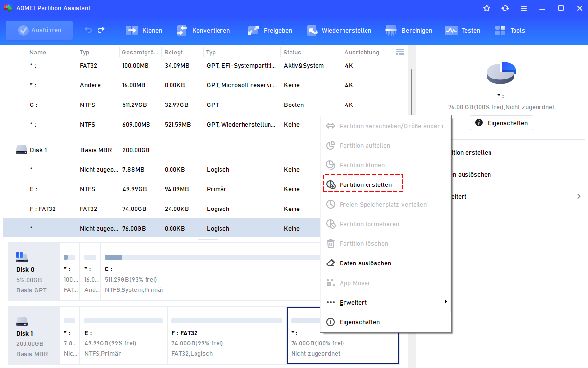
Task: Click the undo arrow icon
Action: pos(88,30)
